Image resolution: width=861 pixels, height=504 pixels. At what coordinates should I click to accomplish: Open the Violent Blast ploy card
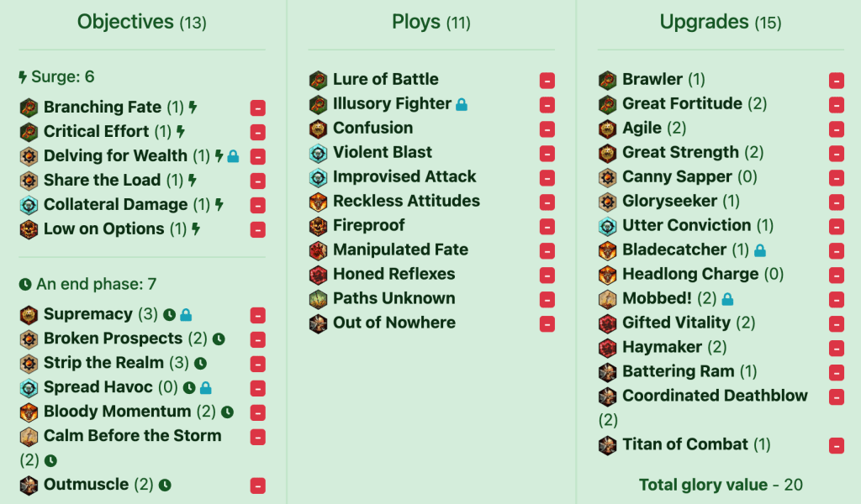(x=382, y=152)
